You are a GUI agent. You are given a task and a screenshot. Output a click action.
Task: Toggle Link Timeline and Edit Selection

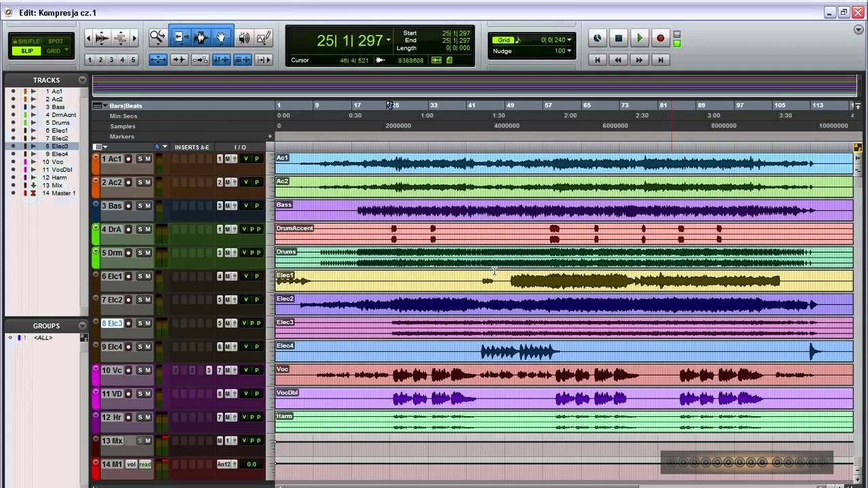[x=221, y=60]
